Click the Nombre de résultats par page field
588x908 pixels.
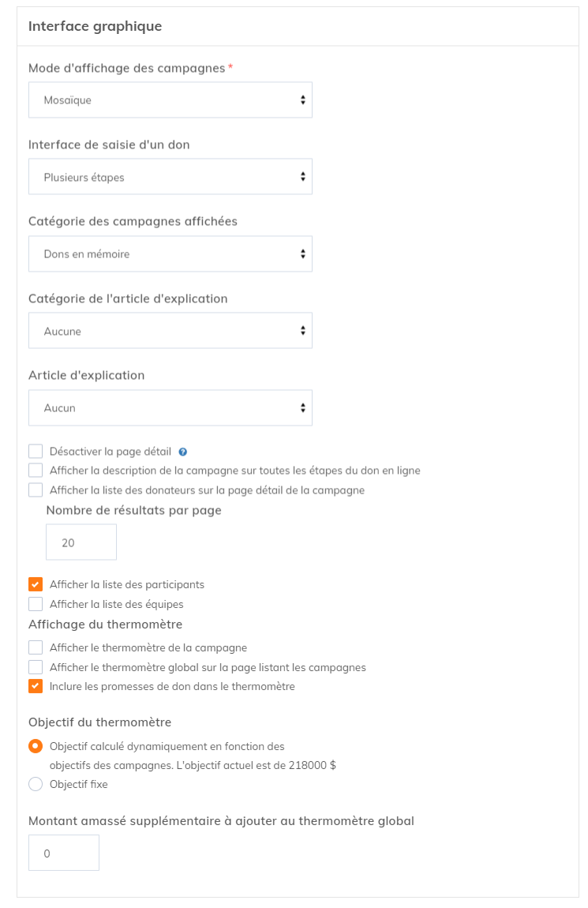(81, 542)
